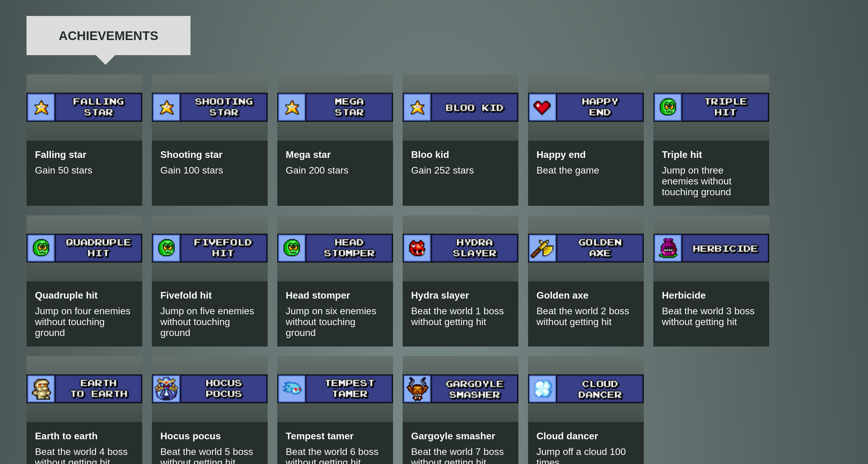
Task: Click the Golden Axe icon
Action: pyautogui.click(x=542, y=248)
